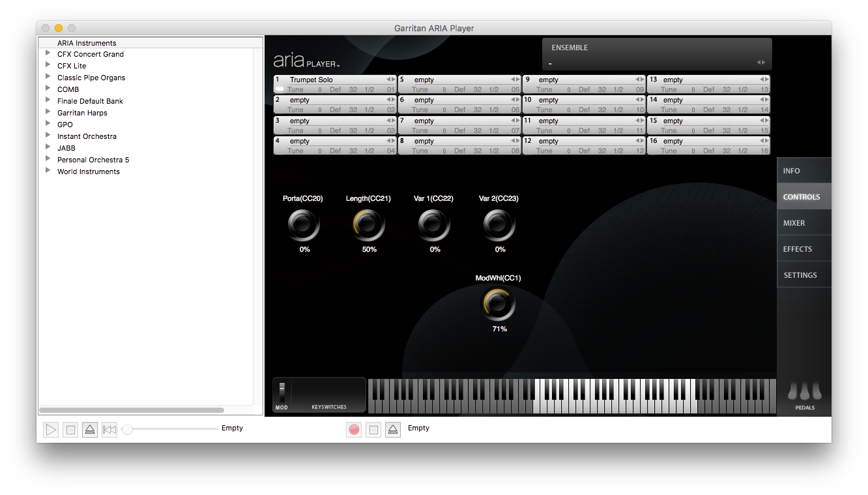Open the INFO tab

coord(804,170)
